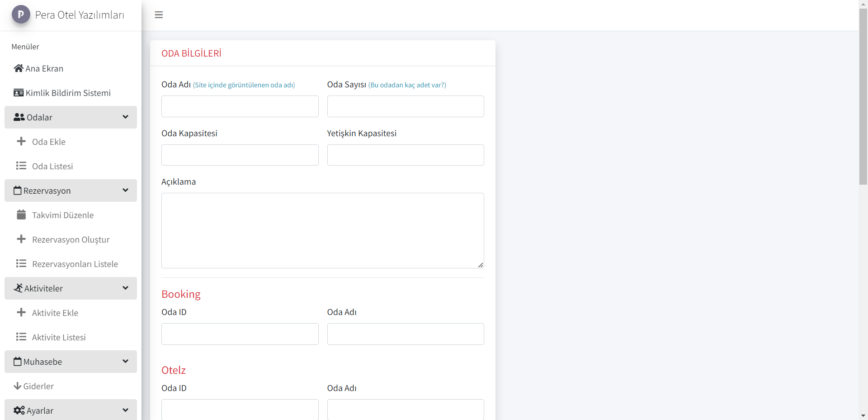Toggle the Aktiviteler section chevron
Viewport: 868px width, 420px height.
pyautogui.click(x=125, y=288)
